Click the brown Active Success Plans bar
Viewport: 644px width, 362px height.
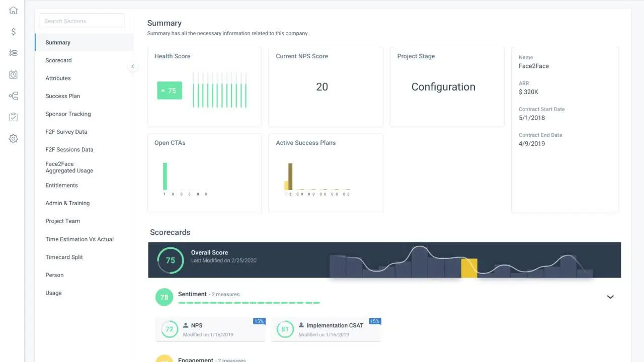(x=290, y=176)
